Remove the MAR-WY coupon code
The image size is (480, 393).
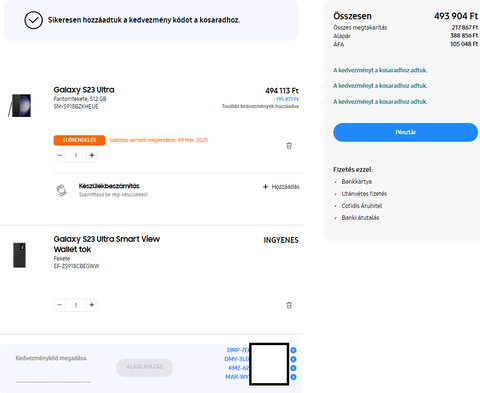293,377
